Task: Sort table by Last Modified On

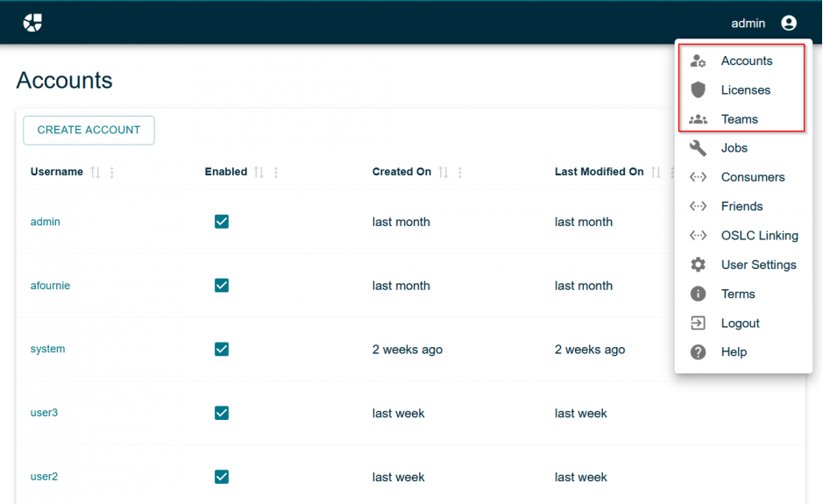Action: click(656, 173)
